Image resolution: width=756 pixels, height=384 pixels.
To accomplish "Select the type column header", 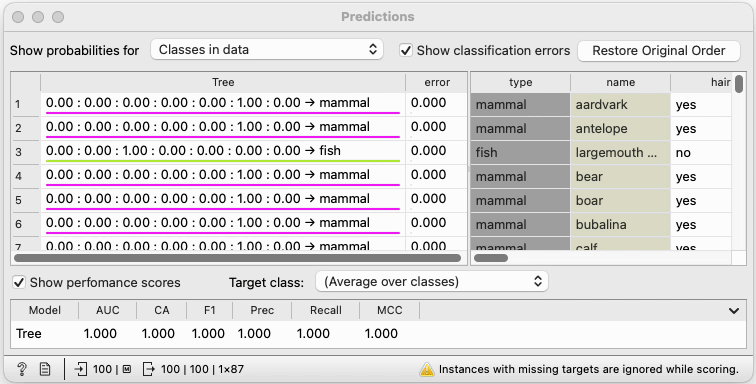I will (x=520, y=82).
